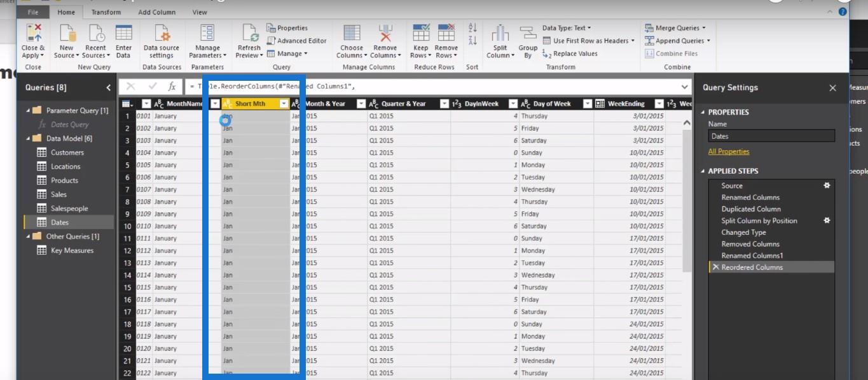Open Advanced Editor
This screenshot has width=868, height=380.
(296, 41)
